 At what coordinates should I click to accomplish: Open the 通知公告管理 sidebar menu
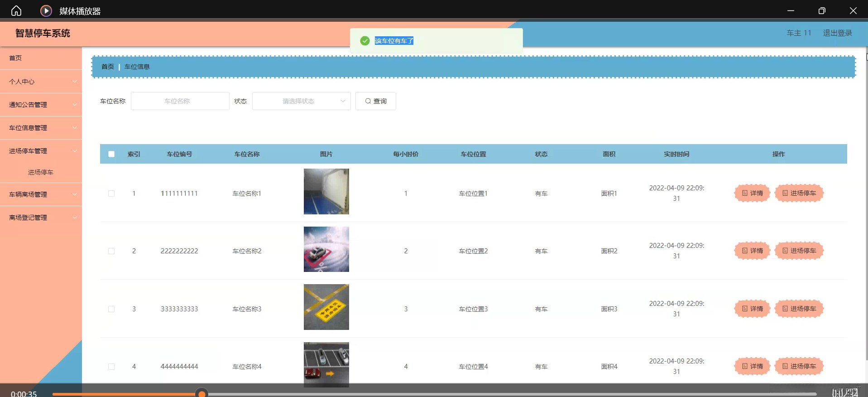pyautogui.click(x=41, y=105)
